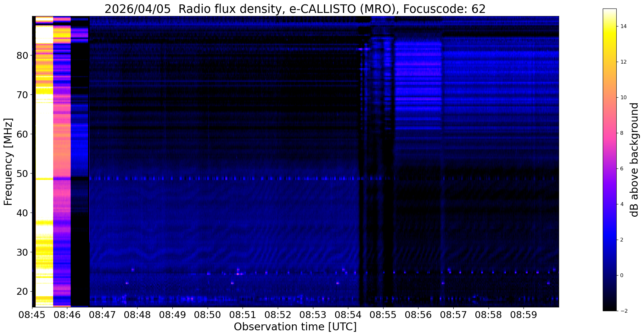The width and height of the screenshot is (644, 336).
Task: Click the pink-orange band after 08:45:30
Action: click(x=62, y=161)
